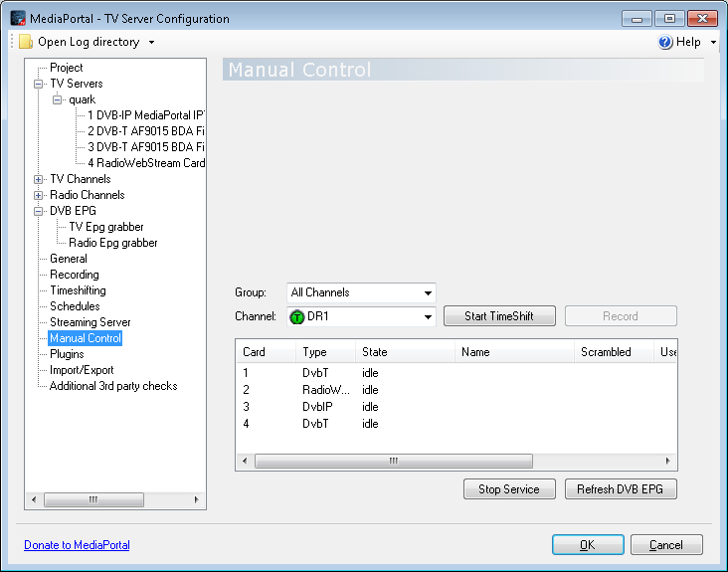
Task: Click the tree panel scroll right arrow
Action: pyautogui.click(x=196, y=500)
